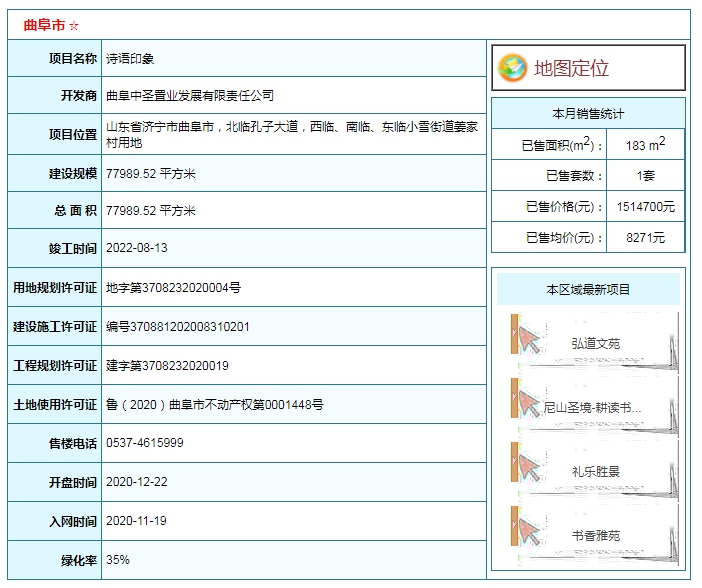The image size is (702, 588).
Task: Click network entry date 2020-11-19
Action: point(136,521)
